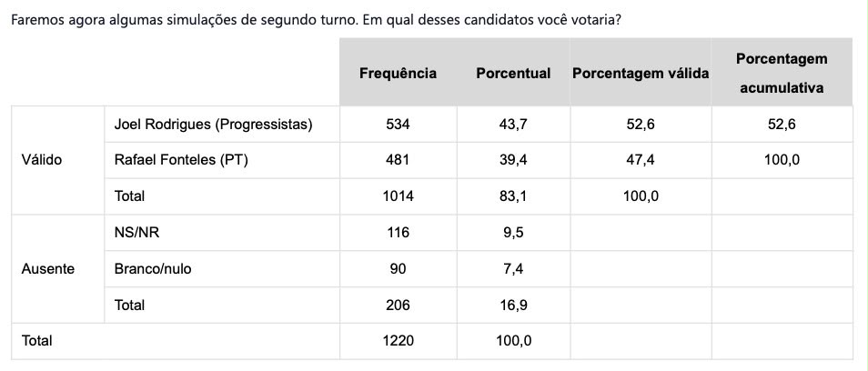868x371 pixels.
Task: Click the 16,9 absent percentual cell
Action: coord(513,306)
